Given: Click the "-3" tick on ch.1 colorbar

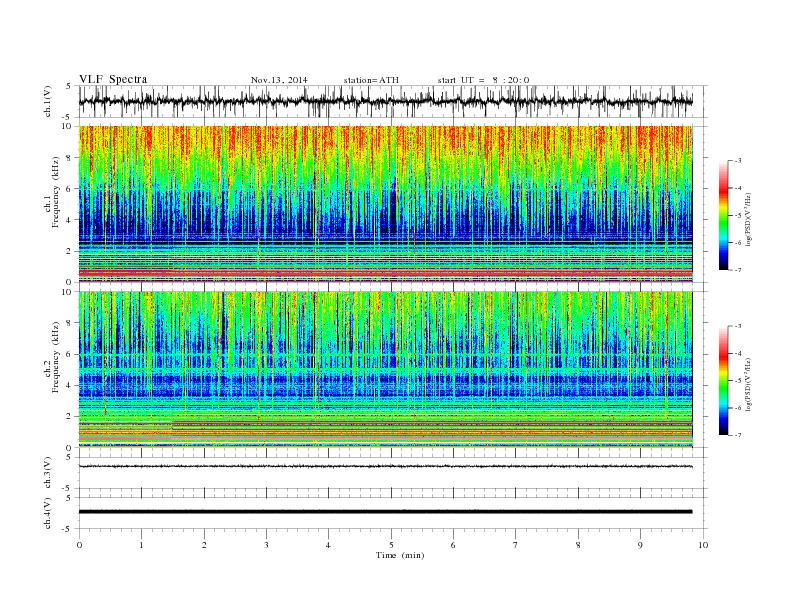Looking at the screenshot, I should coord(737,161).
